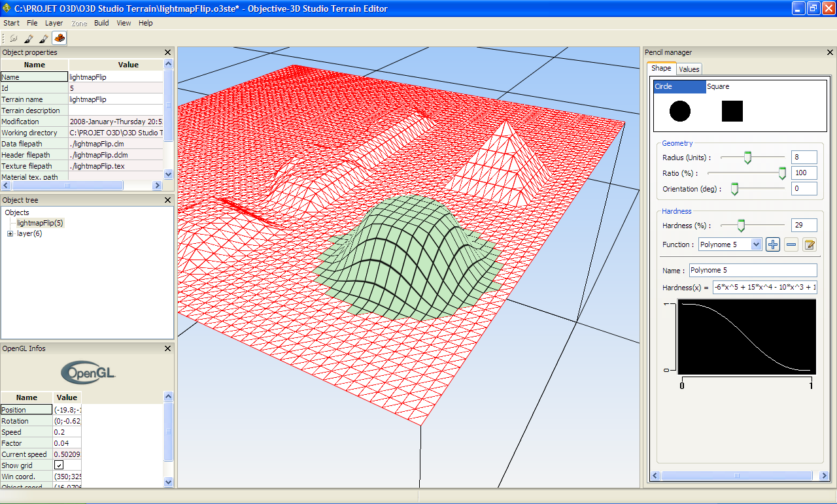The image size is (837, 504).
Task: Click the './lightmapFlip.tex' texture filepath value
Action: point(116,166)
